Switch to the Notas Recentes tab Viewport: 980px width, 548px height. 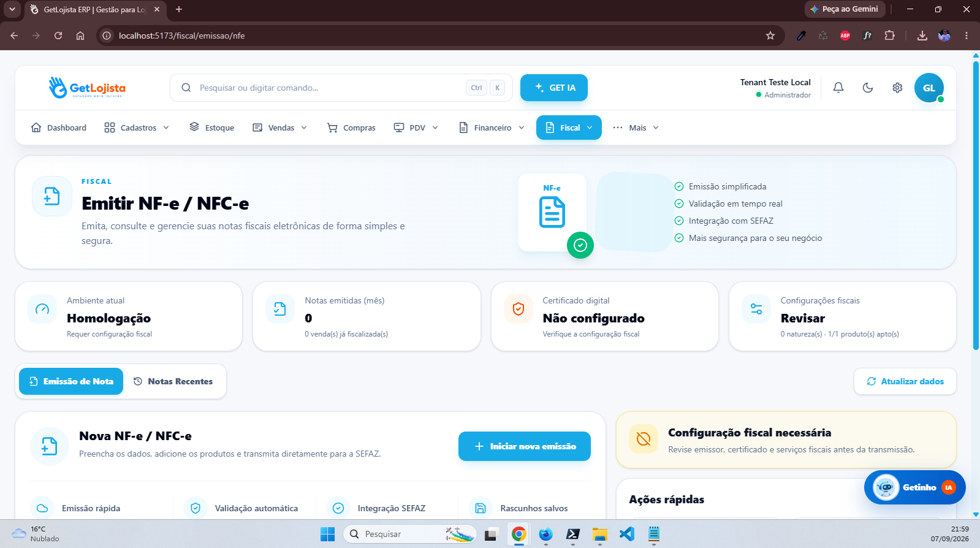173,381
